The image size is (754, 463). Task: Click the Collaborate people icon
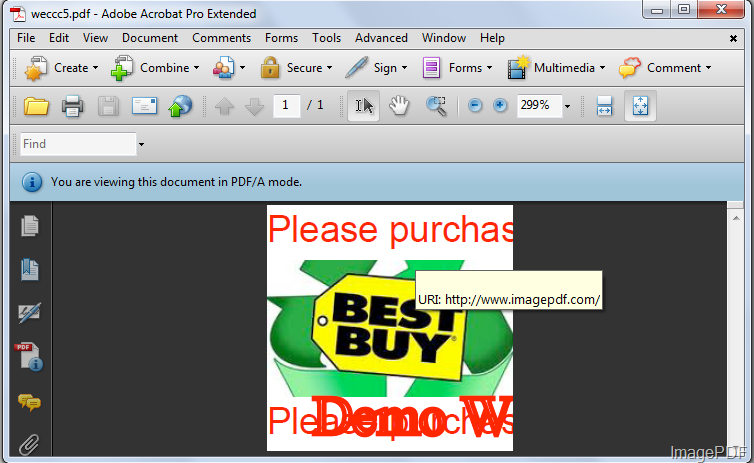224,68
